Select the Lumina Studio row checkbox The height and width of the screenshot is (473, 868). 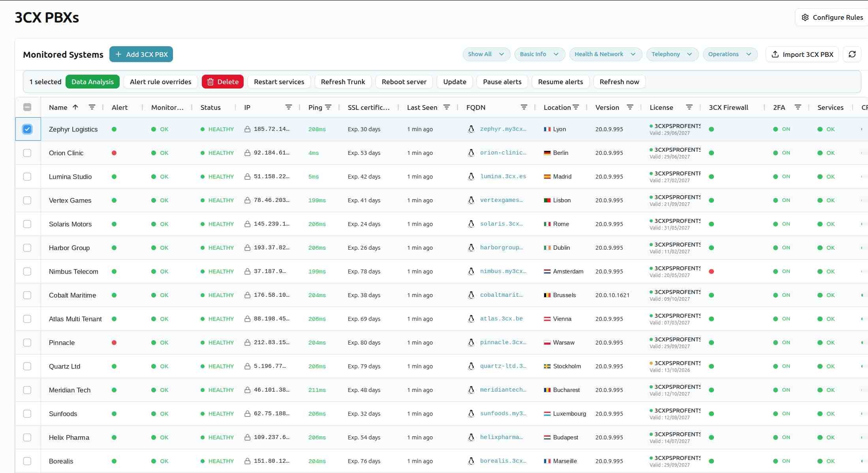(27, 177)
